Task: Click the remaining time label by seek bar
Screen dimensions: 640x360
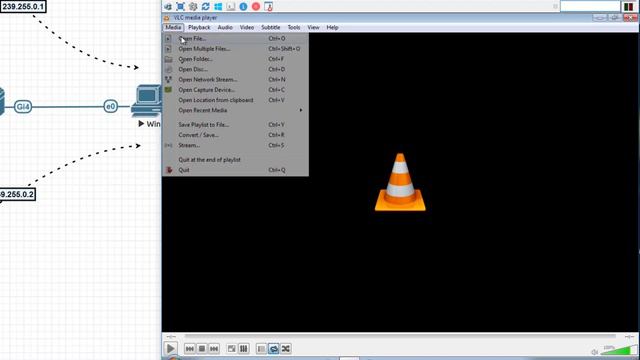Action: pos(629,337)
